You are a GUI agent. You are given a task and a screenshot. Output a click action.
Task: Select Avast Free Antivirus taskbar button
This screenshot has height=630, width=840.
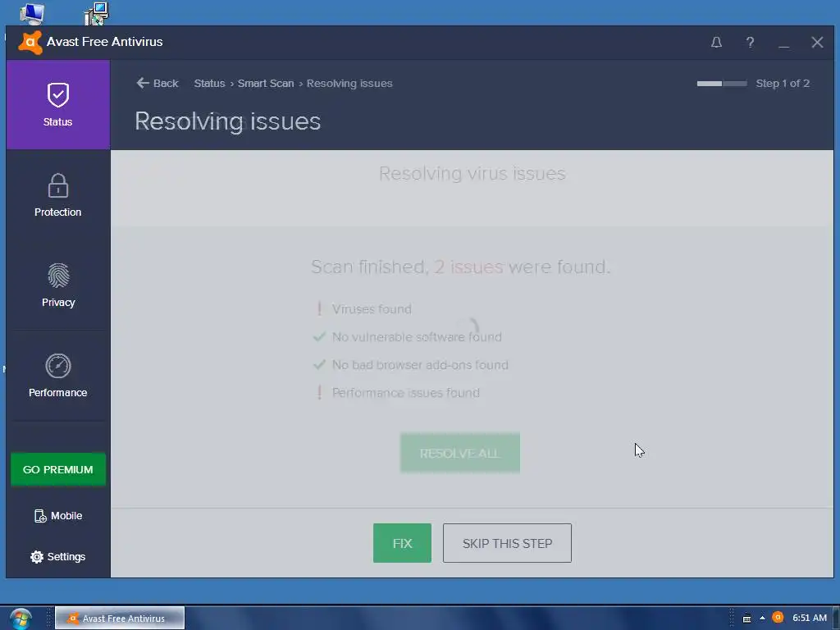point(120,619)
